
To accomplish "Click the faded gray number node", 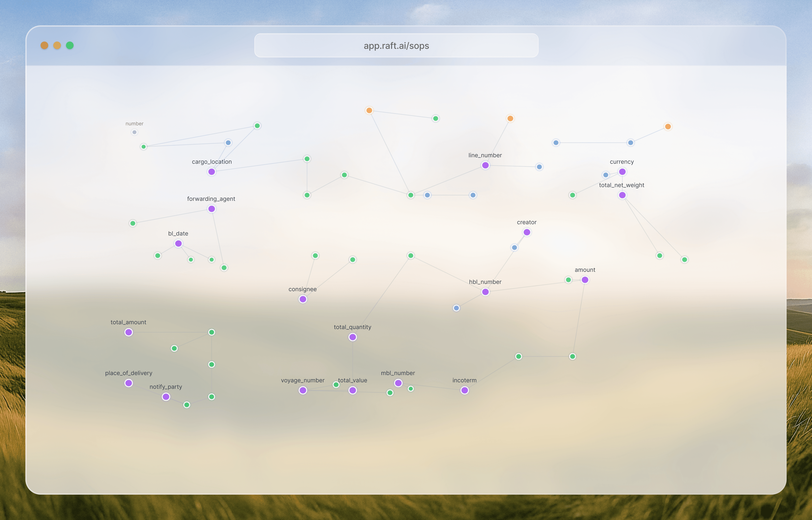I will 134,132.
